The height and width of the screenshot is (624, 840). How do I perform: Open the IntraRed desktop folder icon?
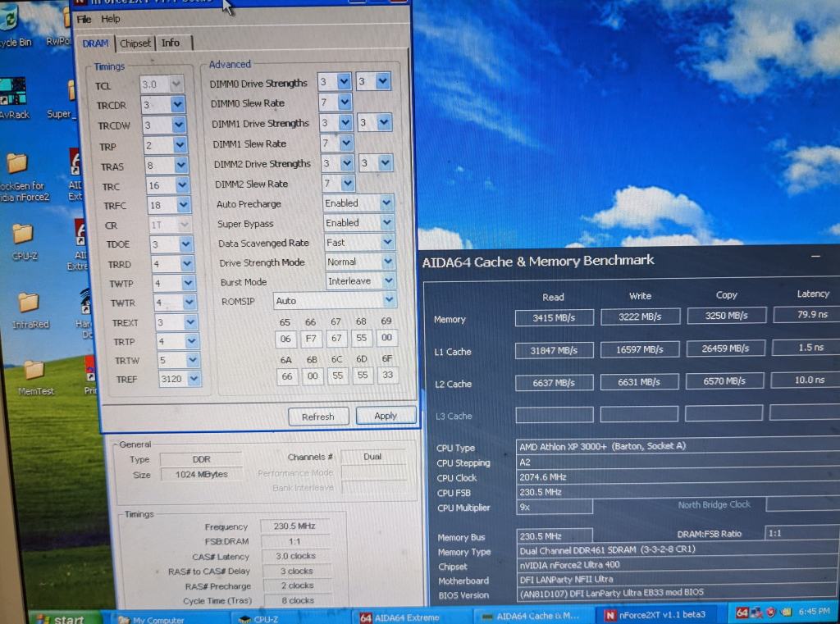click(30, 310)
